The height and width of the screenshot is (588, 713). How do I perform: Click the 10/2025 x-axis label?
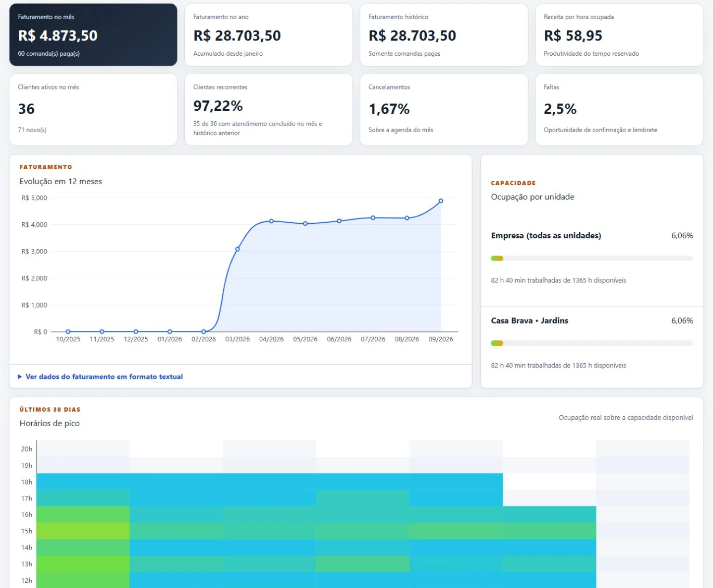(x=68, y=339)
